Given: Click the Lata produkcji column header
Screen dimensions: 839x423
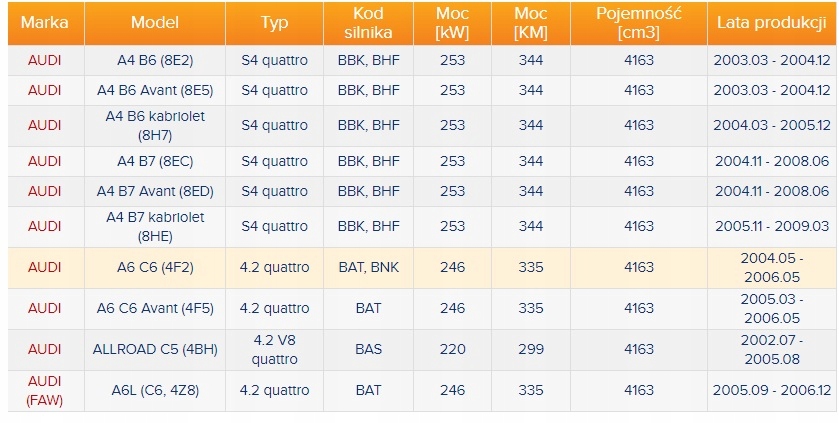Looking at the screenshot, I should (x=771, y=23).
